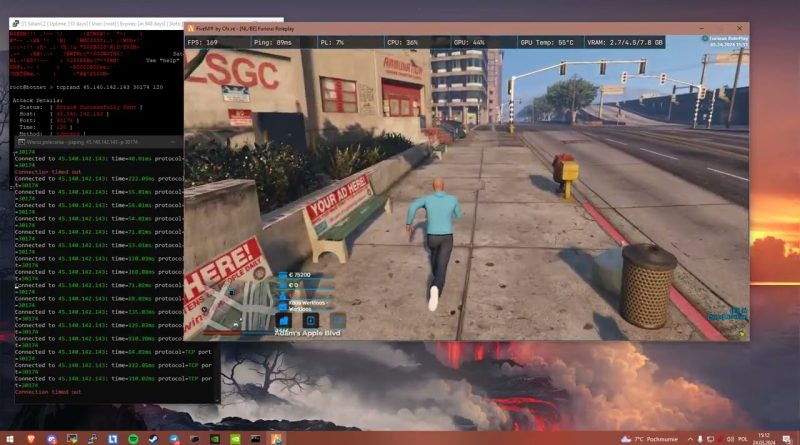Image resolution: width=800 pixels, height=445 pixels.
Task: Open the clock and date flyout
Action: click(x=764, y=439)
